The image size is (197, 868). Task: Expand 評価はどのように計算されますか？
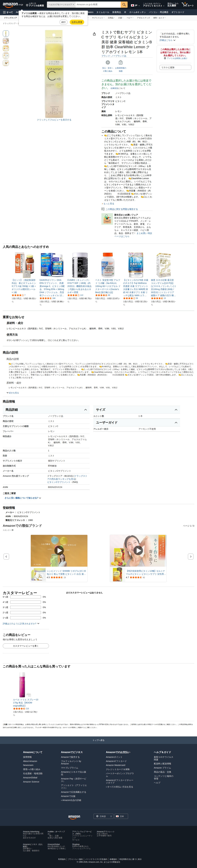[21, 624]
